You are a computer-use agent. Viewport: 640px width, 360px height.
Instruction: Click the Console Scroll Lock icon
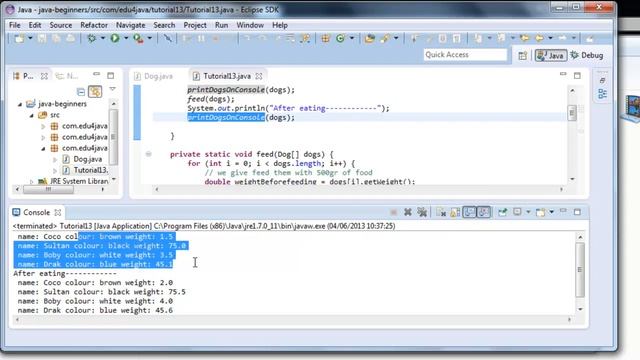tap(455, 212)
